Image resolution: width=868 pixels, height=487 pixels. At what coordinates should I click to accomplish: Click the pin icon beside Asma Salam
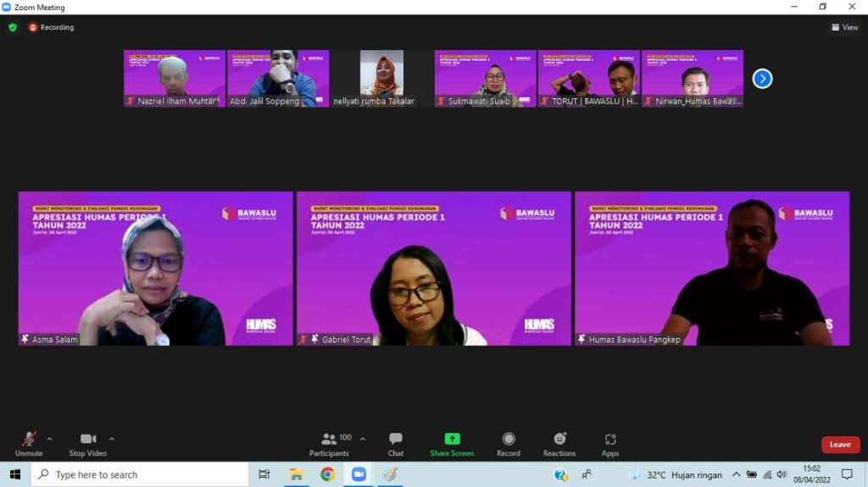tap(25, 339)
